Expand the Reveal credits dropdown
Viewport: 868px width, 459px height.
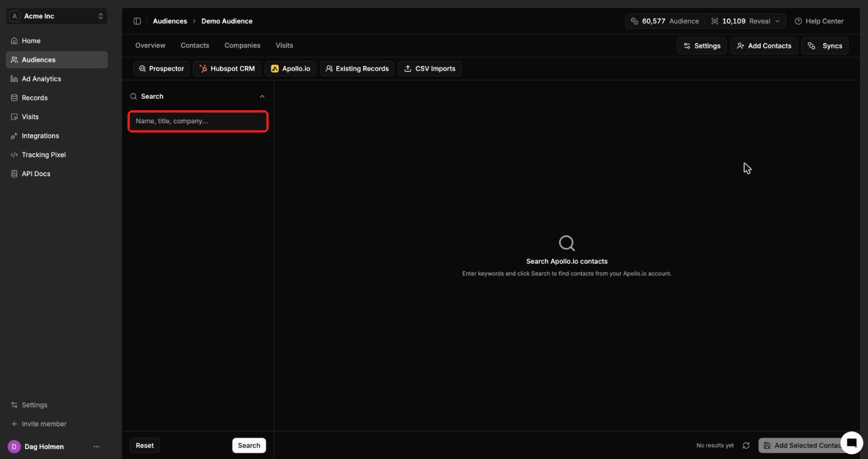click(746, 21)
